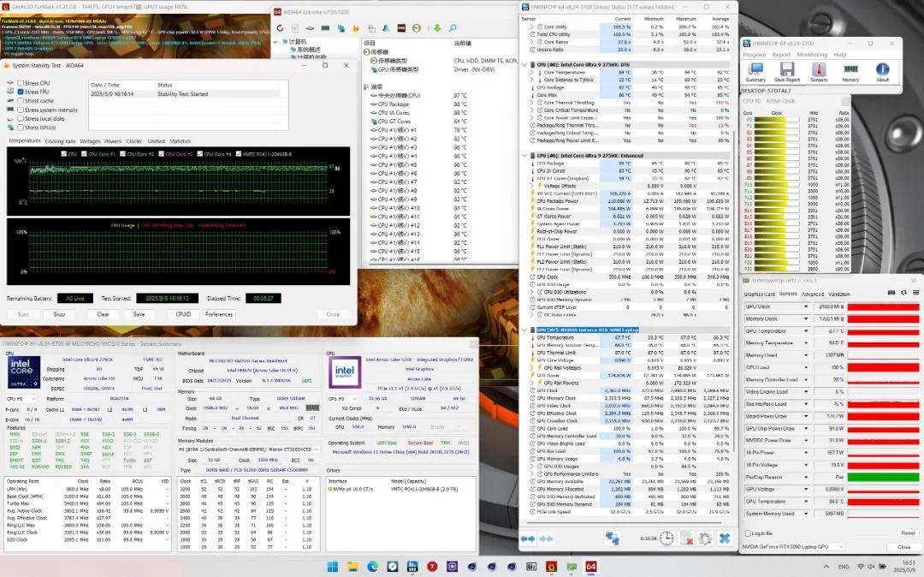Click the Save Report floppy icon

click(x=787, y=72)
